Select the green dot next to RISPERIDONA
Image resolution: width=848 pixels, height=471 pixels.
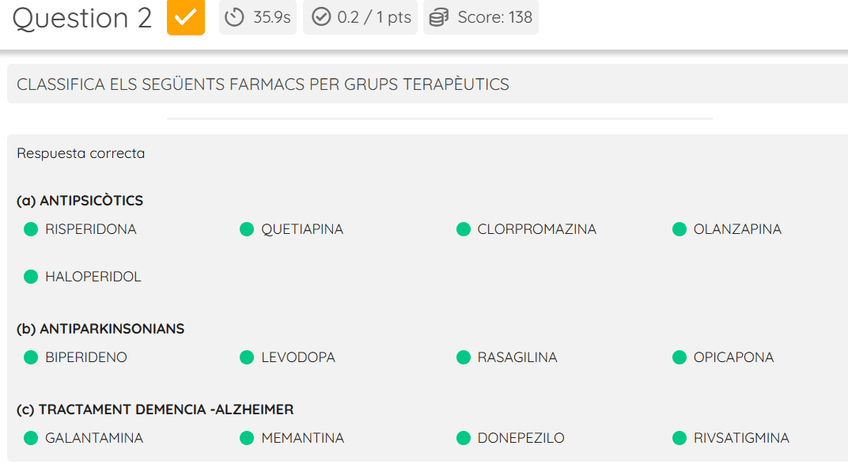[31, 230]
